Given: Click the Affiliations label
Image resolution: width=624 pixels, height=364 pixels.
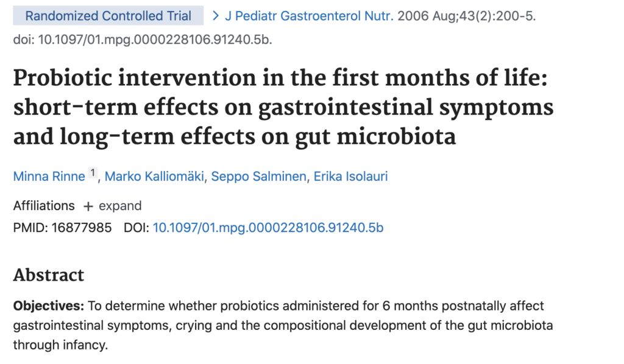Looking at the screenshot, I should tap(44, 206).
